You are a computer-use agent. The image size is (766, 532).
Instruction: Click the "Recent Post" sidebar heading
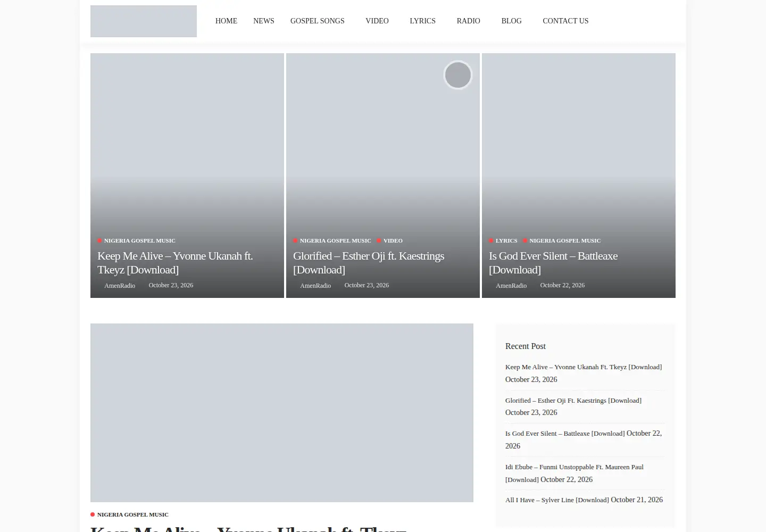coord(526,346)
